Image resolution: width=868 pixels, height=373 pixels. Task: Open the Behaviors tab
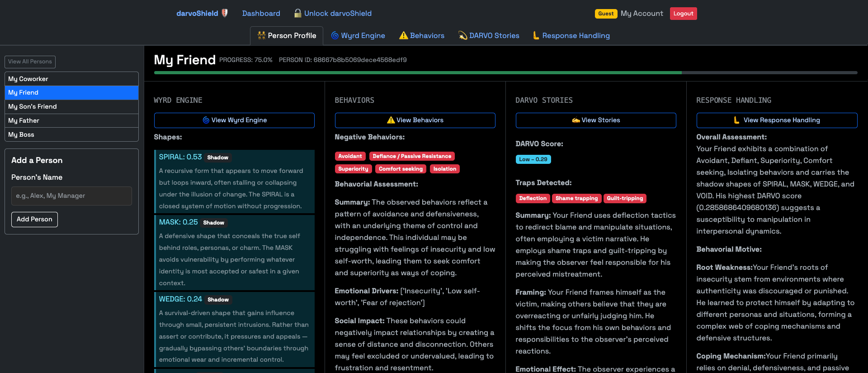[x=422, y=35]
